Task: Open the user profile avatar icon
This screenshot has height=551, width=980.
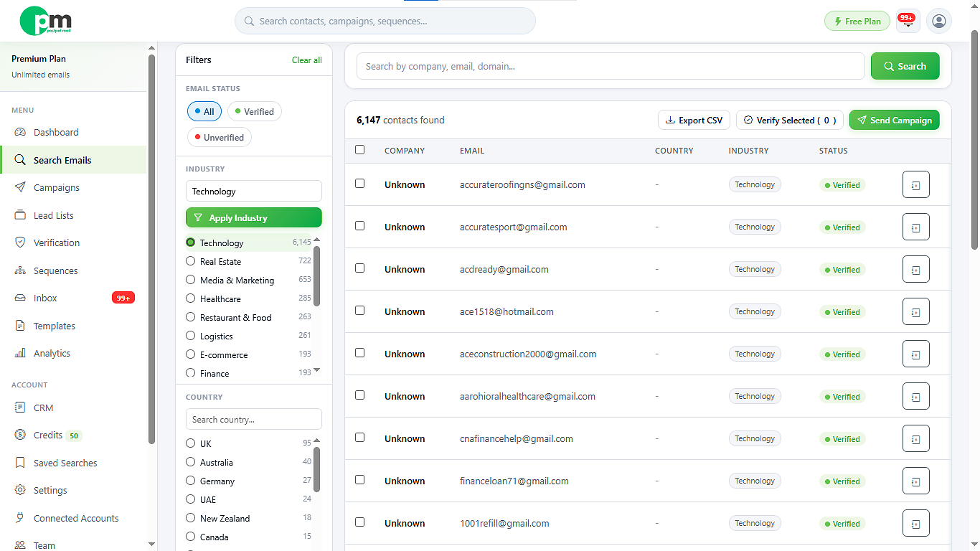Action: [x=939, y=22]
